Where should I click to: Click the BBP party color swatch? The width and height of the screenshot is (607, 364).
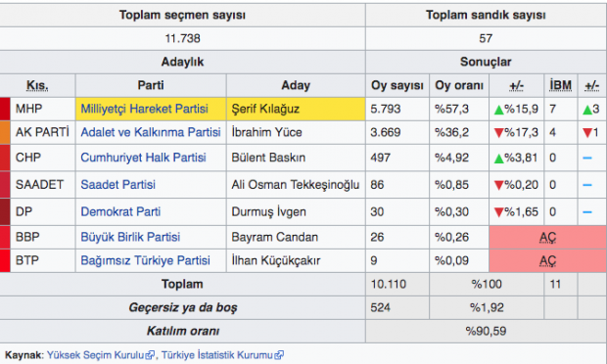[x=5, y=237]
